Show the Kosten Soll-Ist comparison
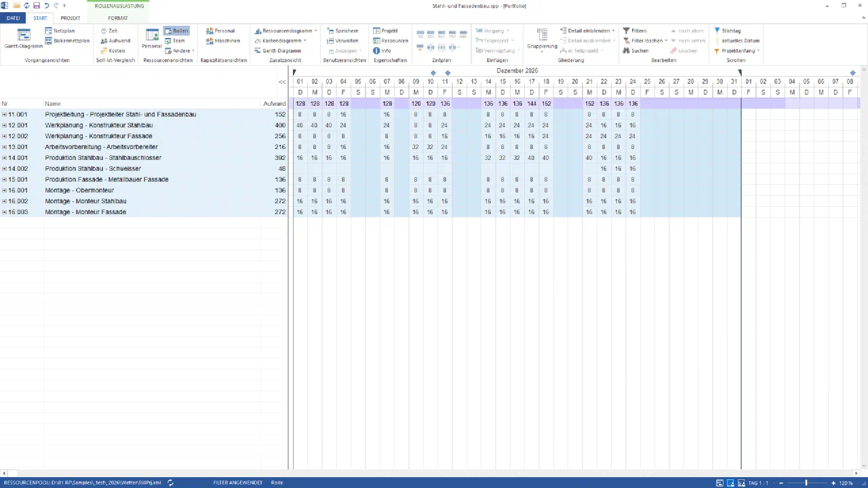Image resolution: width=868 pixels, height=488 pixels. click(x=113, y=51)
